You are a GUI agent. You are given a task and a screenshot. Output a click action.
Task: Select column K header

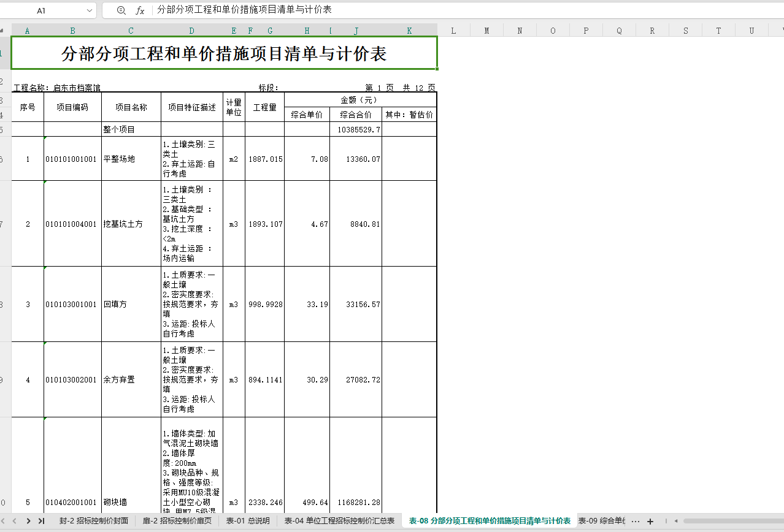click(x=409, y=31)
